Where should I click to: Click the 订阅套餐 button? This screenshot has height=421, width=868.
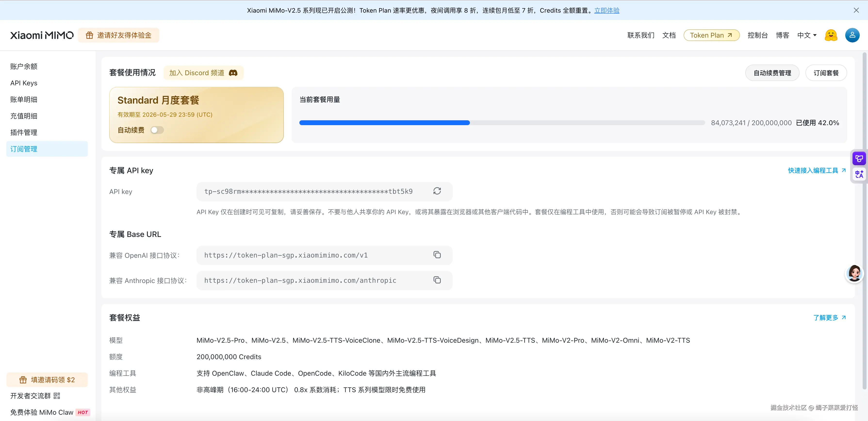tap(826, 73)
